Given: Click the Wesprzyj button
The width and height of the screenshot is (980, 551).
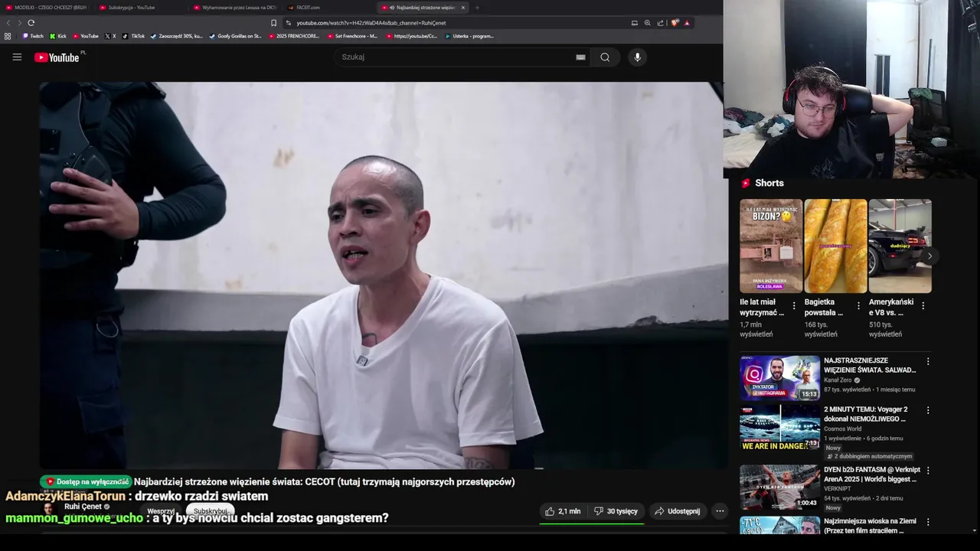Looking at the screenshot, I should tap(161, 511).
